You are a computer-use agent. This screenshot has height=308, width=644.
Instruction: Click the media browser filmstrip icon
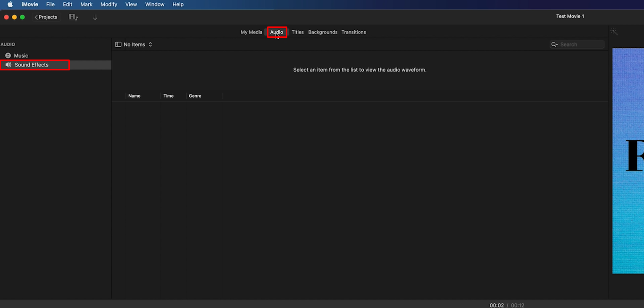74,17
